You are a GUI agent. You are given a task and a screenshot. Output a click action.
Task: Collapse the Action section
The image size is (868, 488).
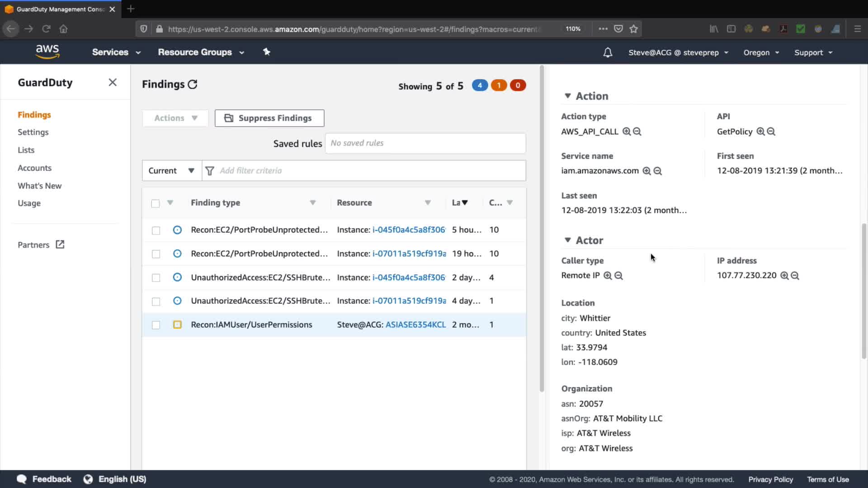click(x=568, y=96)
